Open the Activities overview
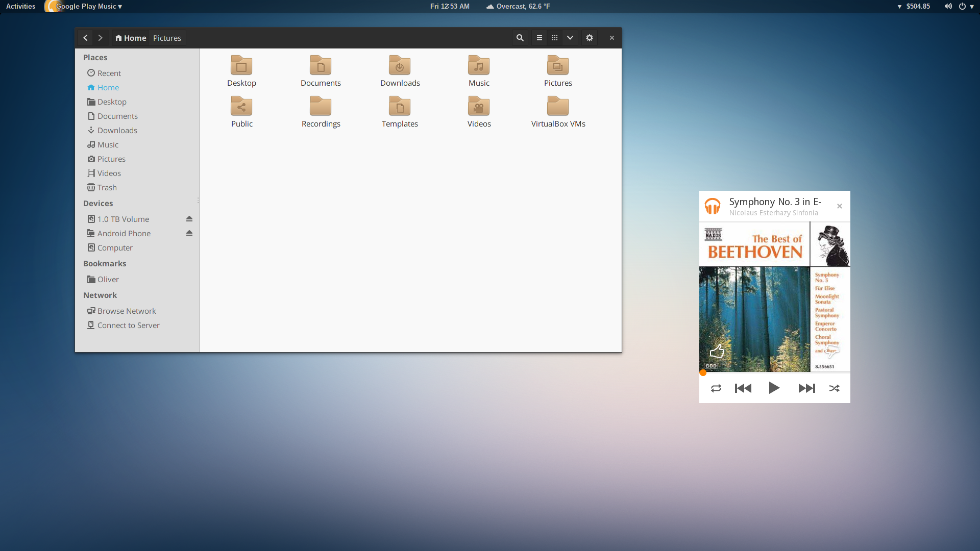The image size is (980, 551). coord(20,6)
